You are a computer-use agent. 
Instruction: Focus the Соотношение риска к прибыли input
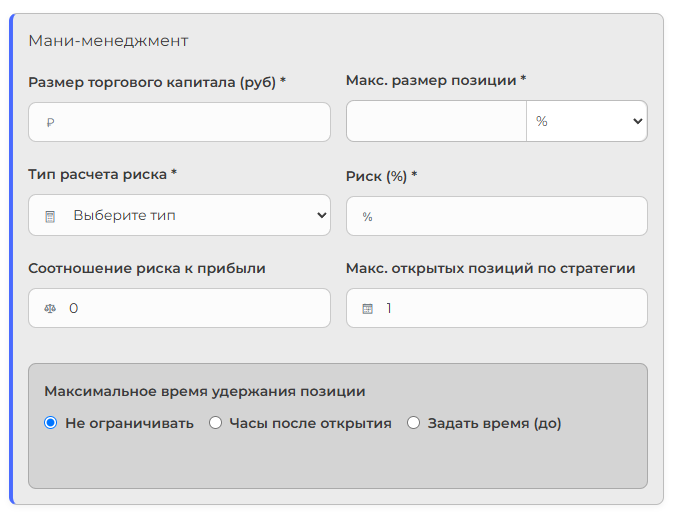(179, 308)
